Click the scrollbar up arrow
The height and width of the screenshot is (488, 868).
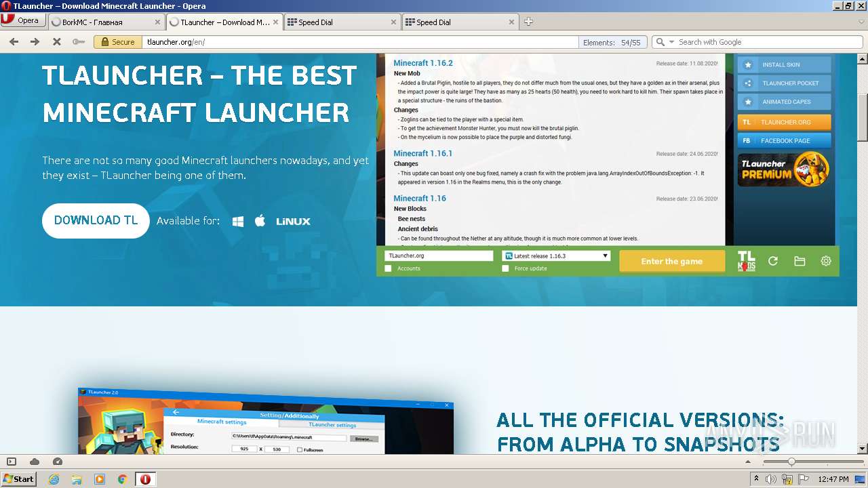click(862, 58)
